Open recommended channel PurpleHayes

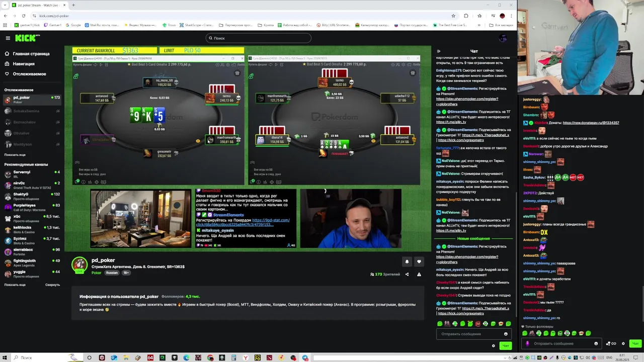click(32, 207)
